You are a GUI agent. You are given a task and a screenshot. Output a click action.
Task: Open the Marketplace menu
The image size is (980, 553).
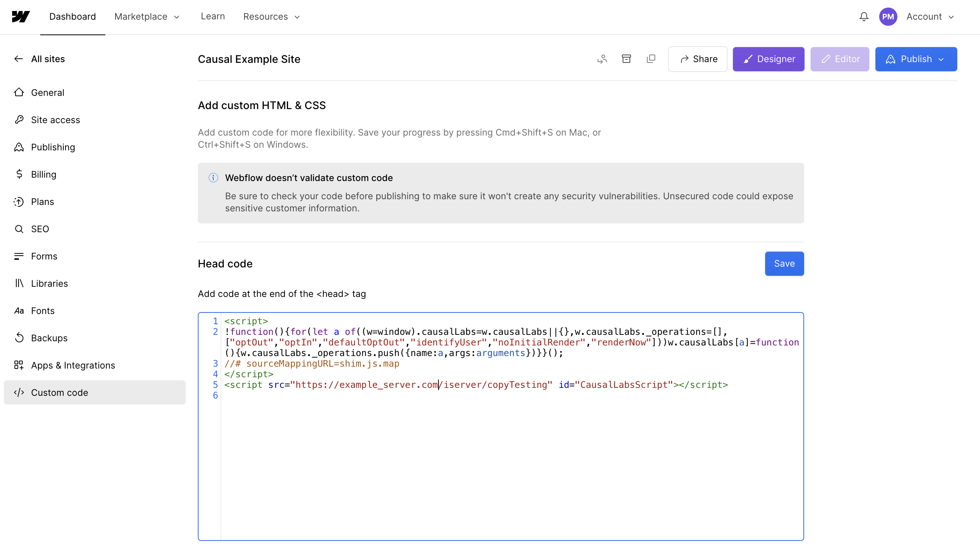[x=147, y=17]
